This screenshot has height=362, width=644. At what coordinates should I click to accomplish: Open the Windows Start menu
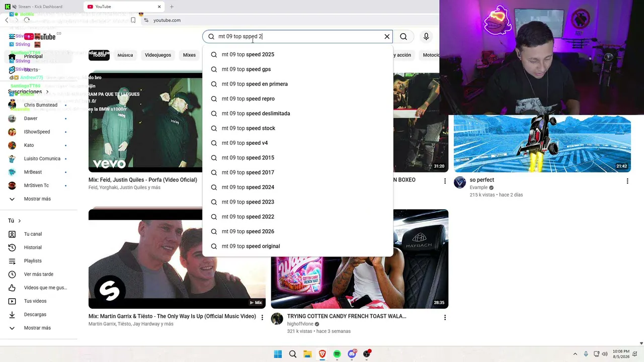pyautogui.click(x=278, y=354)
